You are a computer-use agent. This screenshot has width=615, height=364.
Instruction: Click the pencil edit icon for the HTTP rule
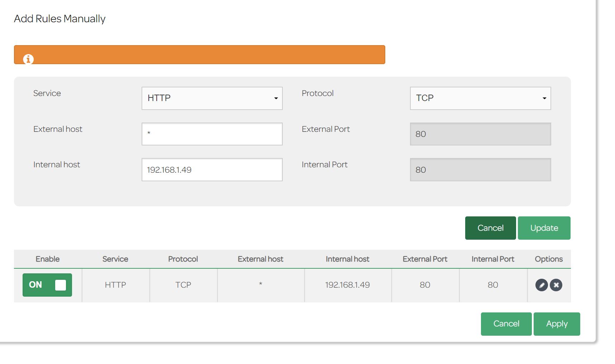tap(541, 285)
